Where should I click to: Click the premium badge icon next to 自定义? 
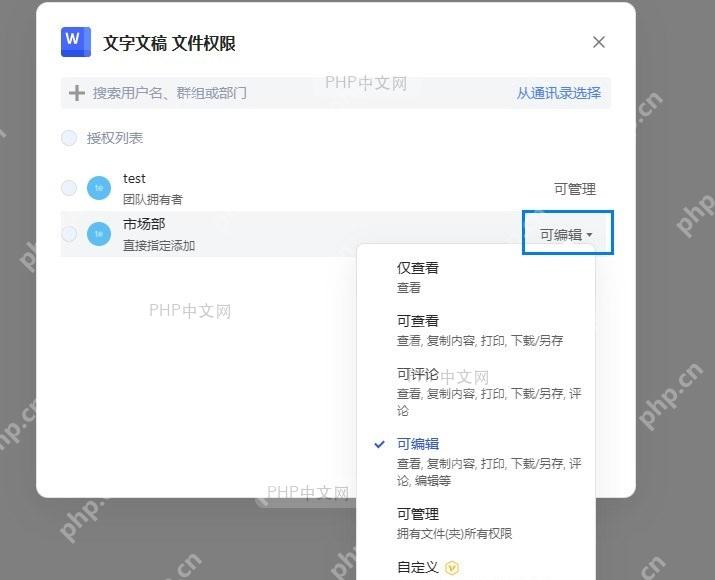(x=452, y=568)
